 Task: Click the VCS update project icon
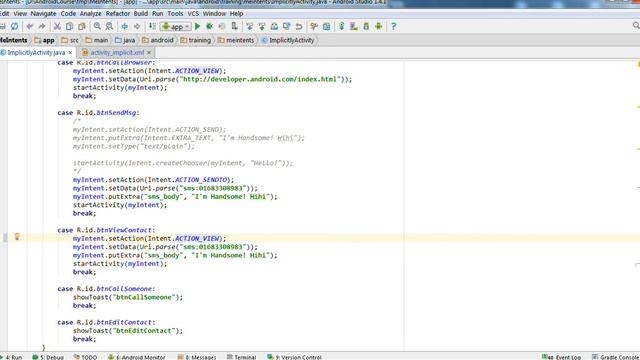249,27
